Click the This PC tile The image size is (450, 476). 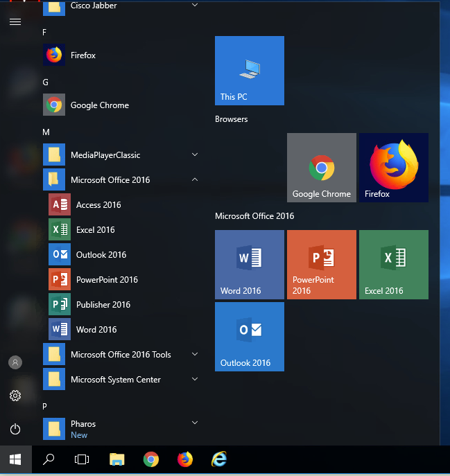250,71
